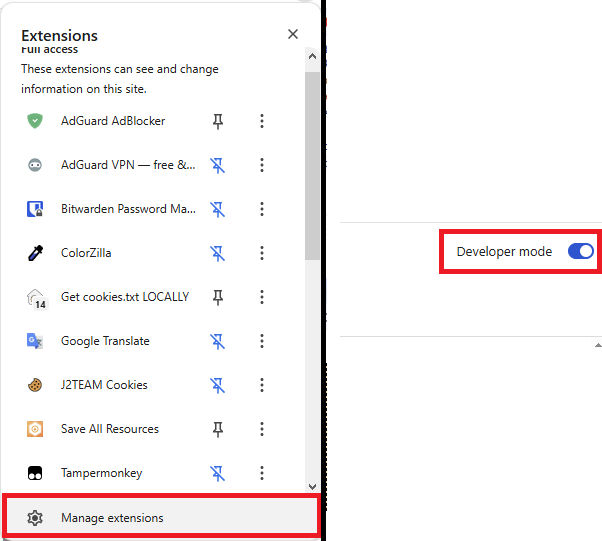The width and height of the screenshot is (602, 541).
Task: Open more options for Tampermonkey
Action: coord(262,473)
